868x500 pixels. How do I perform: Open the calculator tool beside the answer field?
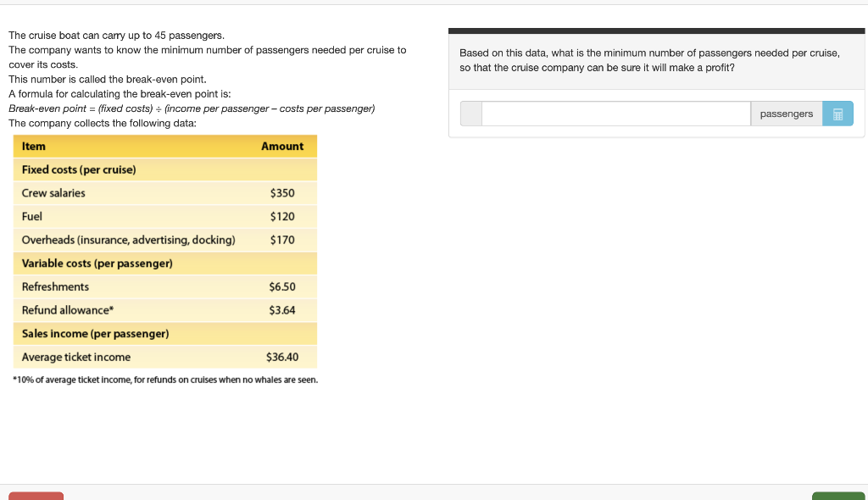pos(839,113)
